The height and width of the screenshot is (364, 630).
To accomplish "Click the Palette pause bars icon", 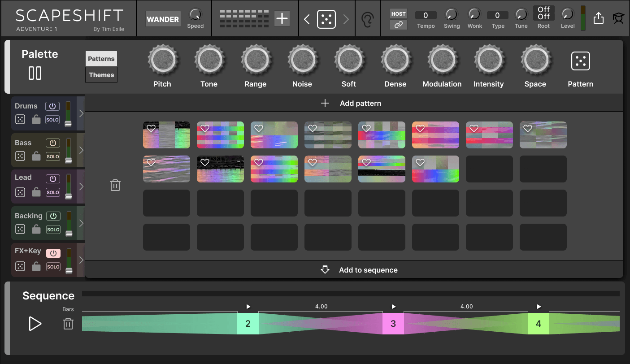I will [35, 73].
